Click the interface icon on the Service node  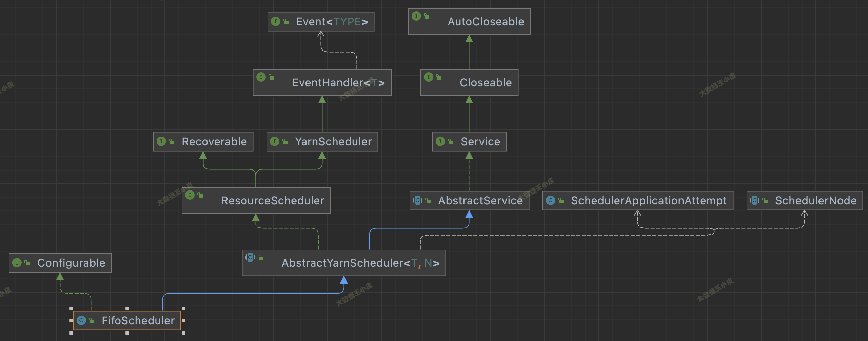[x=440, y=141]
